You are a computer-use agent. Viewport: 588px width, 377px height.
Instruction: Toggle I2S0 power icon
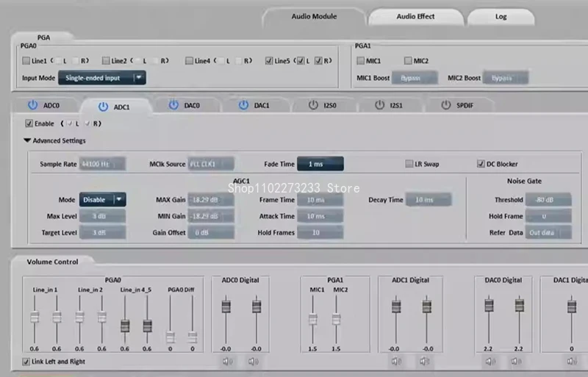pos(313,105)
